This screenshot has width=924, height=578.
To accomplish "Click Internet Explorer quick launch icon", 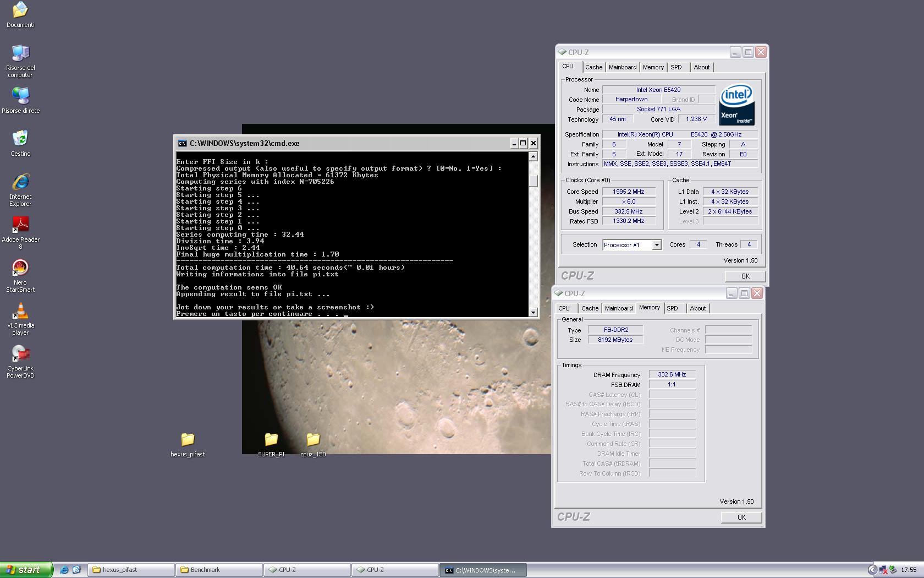I will coord(64,570).
